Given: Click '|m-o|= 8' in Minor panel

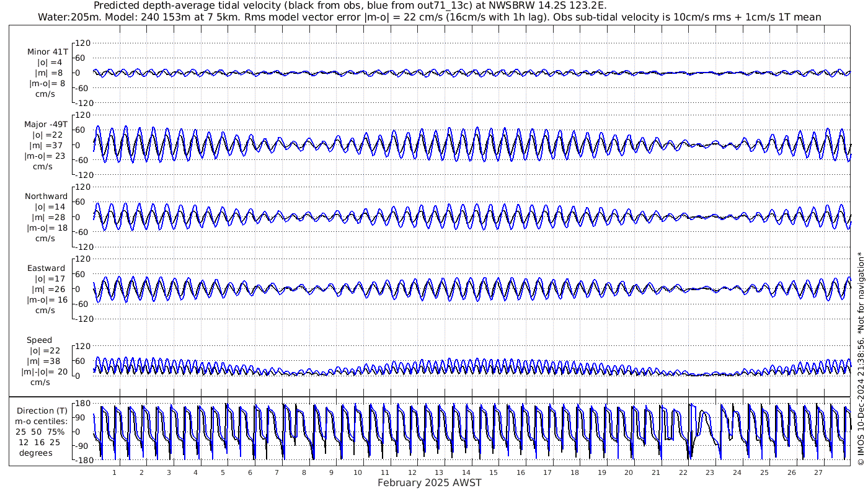Looking at the screenshot, I should click(x=47, y=84).
